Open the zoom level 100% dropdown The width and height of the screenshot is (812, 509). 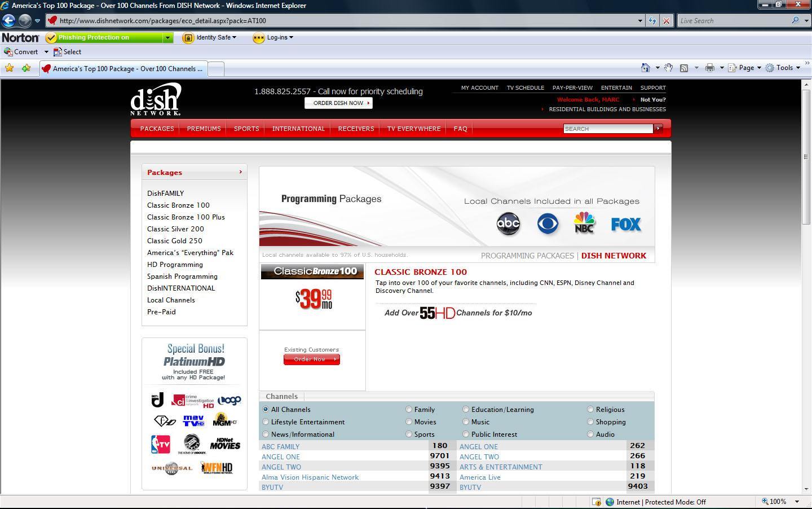coord(797,502)
